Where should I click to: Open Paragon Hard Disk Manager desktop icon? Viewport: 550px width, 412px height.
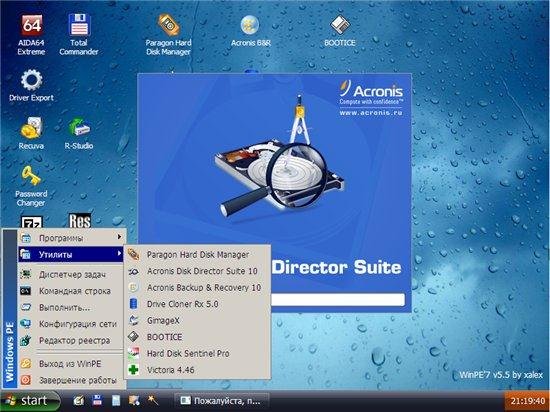pyautogui.click(x=169, y=34)
